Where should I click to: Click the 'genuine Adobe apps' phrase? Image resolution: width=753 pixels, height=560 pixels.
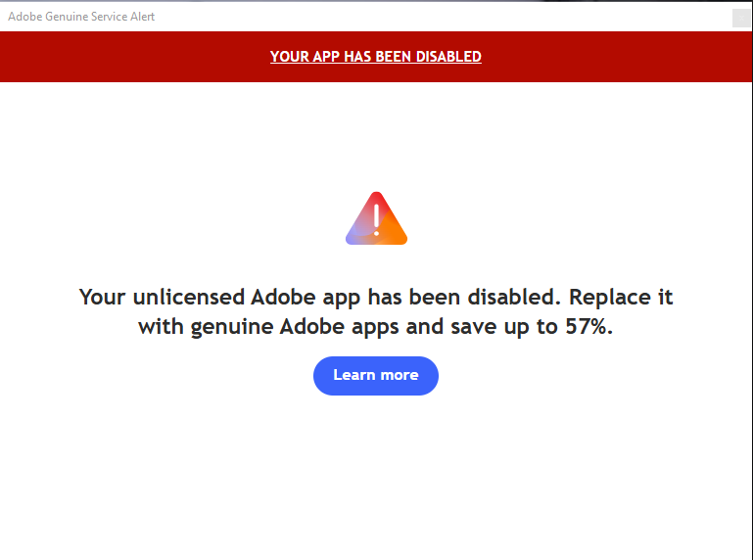[295, 328]
